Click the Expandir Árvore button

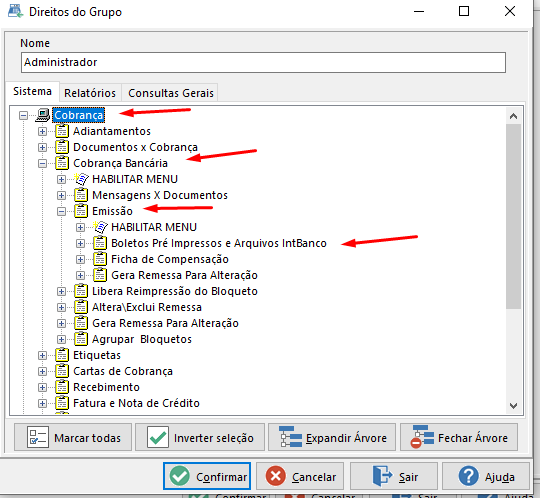tap(332, 437)
